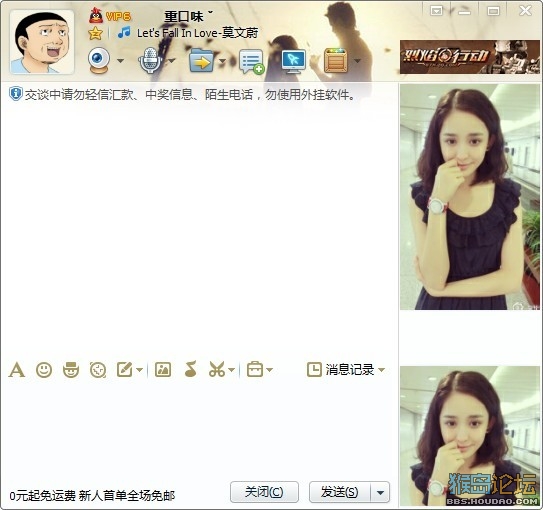
Task: Expand voice call options arrow
Action: (171, 61)
